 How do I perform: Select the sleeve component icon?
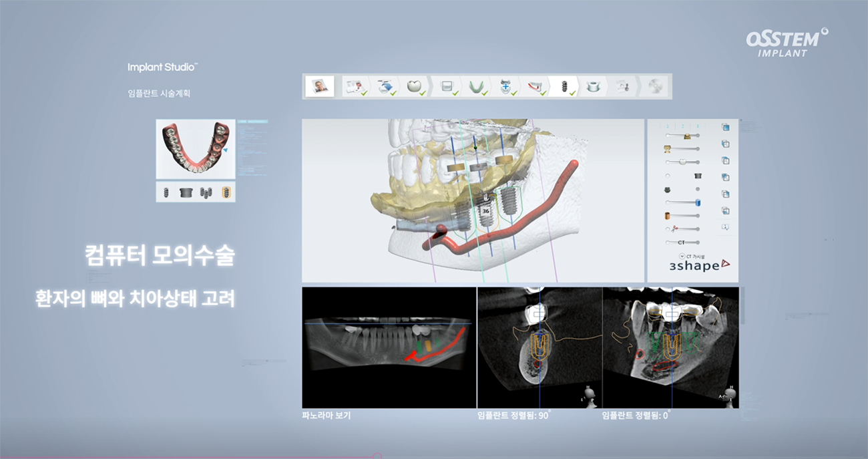[186, 192]
